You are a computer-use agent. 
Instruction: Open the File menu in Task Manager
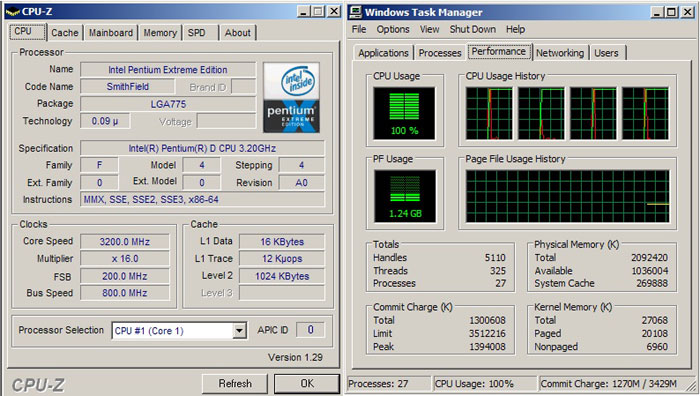coord(358,29)
